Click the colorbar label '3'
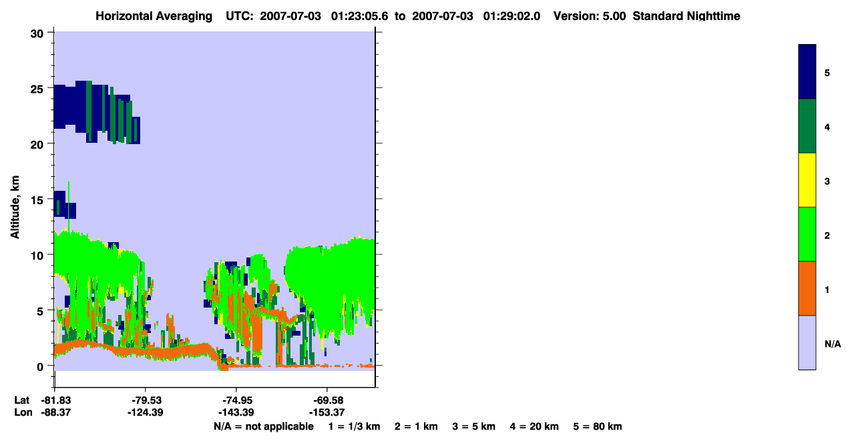The image size is (868, 445). (x=827, y=181)
